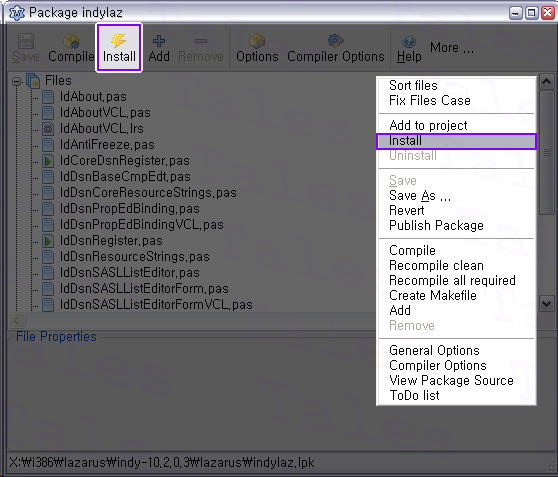Select IdDsnRegister.pas in file tree

[x=111, y=241]
